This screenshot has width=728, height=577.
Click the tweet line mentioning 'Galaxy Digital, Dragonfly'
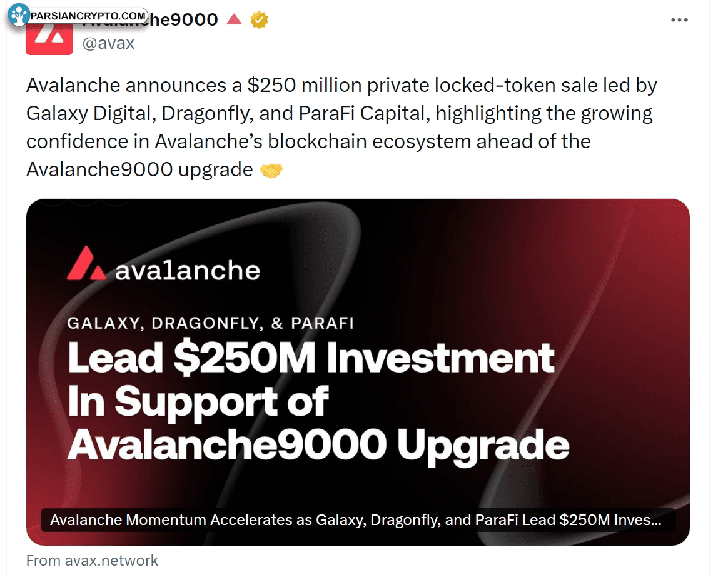pyautogui.click(x=340, y=114)
